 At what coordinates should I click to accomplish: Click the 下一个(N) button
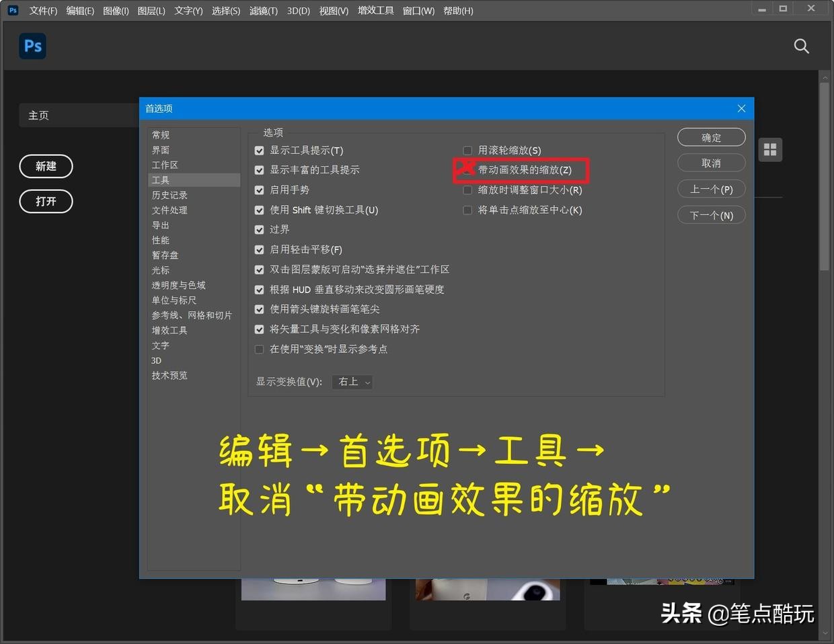(x=711, y=214)
